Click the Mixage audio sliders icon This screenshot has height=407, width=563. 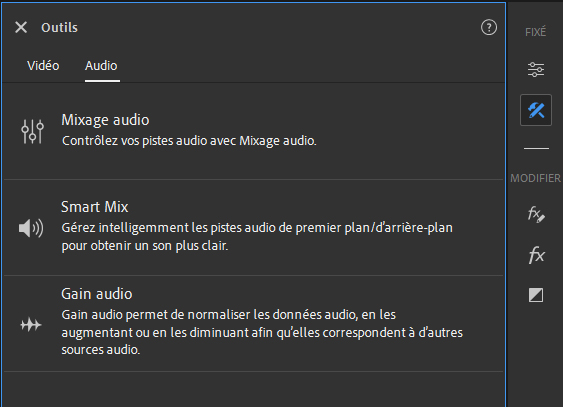(32, 131)
